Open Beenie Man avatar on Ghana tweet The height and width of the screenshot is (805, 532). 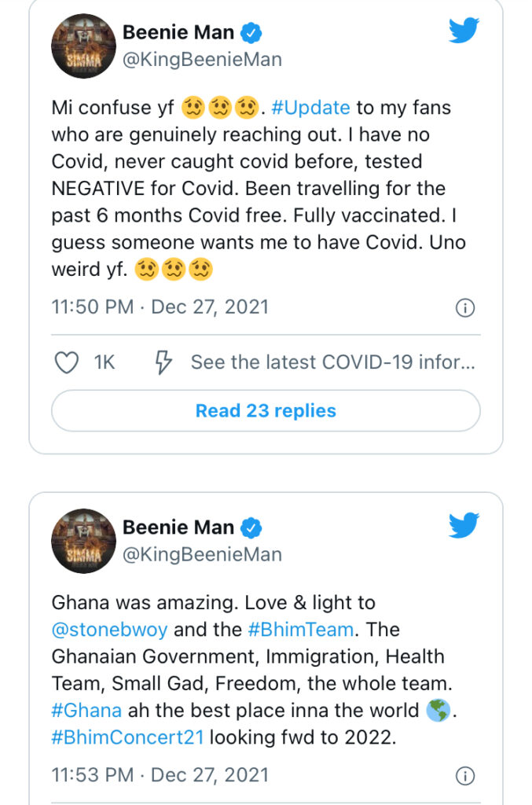tap(83, 539)
